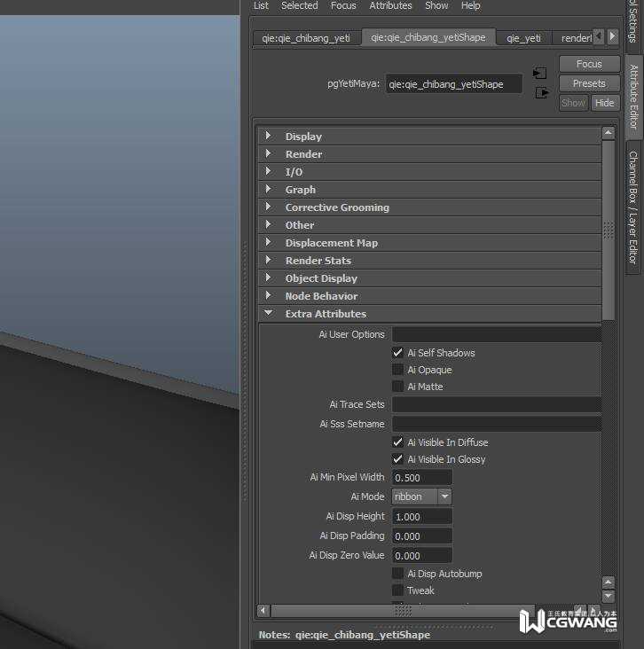Click Ai Trace Sets field
The height and width of the screenshot is (649, 644).
click(x=496, y=404)
